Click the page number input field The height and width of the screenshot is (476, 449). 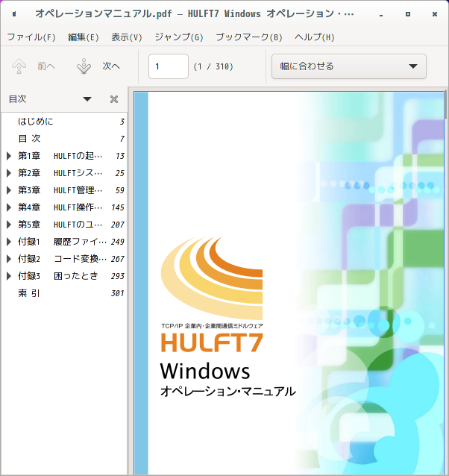click(x=169, y=66)
